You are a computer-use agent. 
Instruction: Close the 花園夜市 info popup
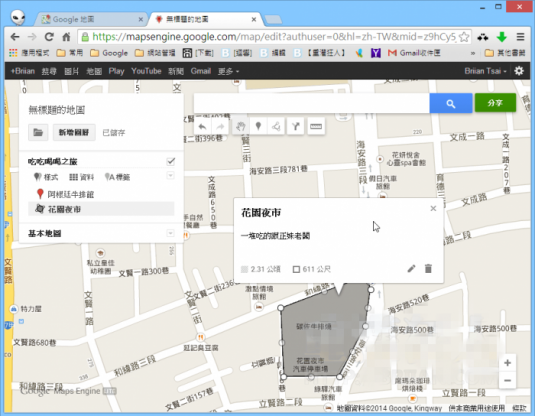point(433,208)
